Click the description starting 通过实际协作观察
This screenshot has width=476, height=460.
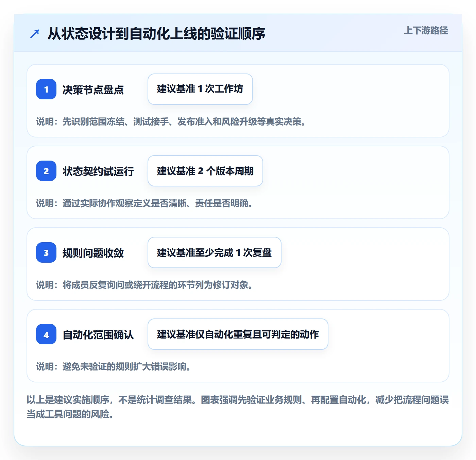[x=144, y=203]
